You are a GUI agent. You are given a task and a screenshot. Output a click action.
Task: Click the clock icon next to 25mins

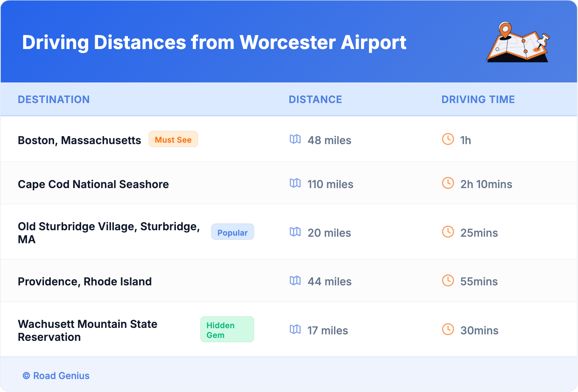[x=448, y=232]
